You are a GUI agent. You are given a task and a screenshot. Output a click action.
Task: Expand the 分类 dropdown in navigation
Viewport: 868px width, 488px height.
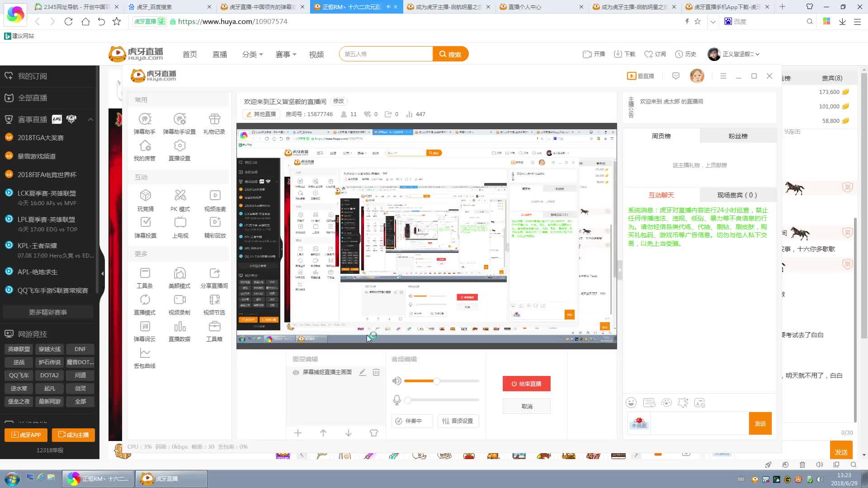coord(252,54)
